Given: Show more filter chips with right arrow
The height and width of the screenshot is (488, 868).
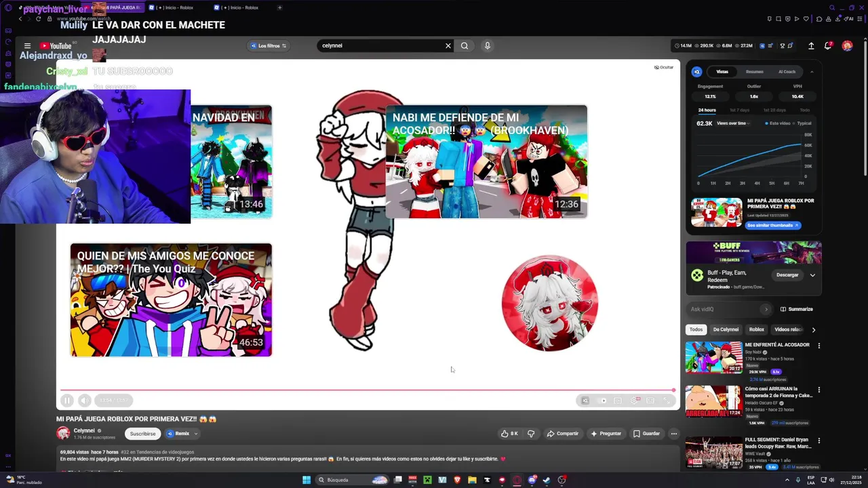Looking at the screenshot, I should click(x=814, y=329).
